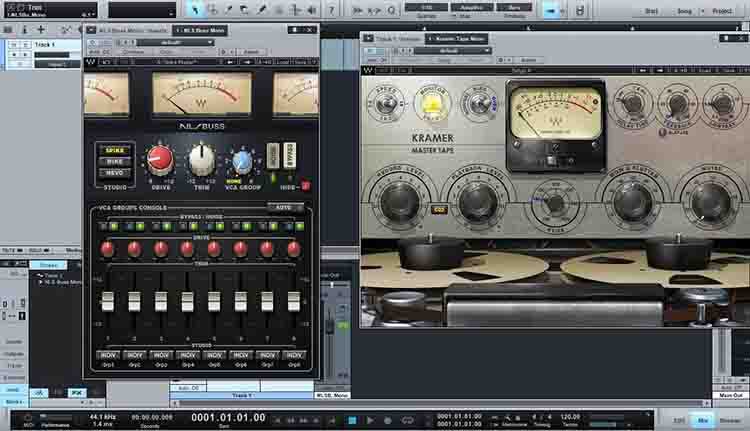Screen dimensions: 750x431
Task: Click the A->B button in NLS toolbar
Action: [x=265, y=62]
